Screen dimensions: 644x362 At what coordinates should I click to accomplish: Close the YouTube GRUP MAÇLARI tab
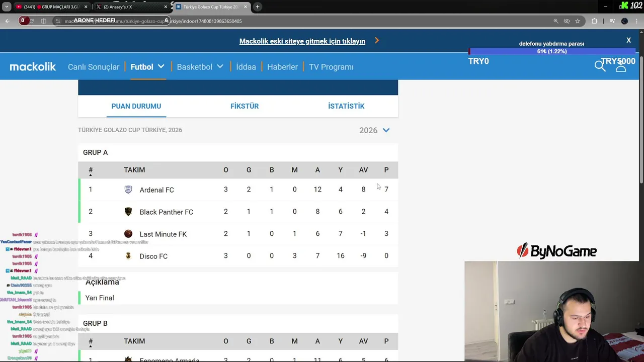86,7
